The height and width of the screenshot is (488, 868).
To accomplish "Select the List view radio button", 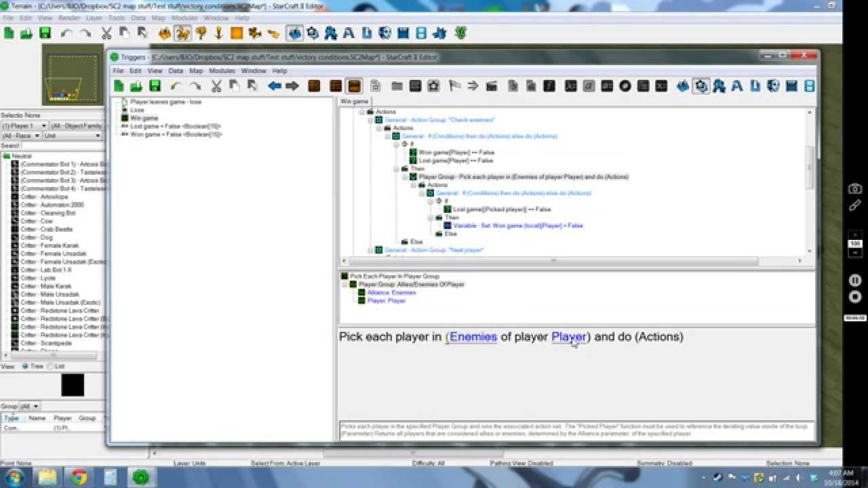I will (x=50, y=366).
